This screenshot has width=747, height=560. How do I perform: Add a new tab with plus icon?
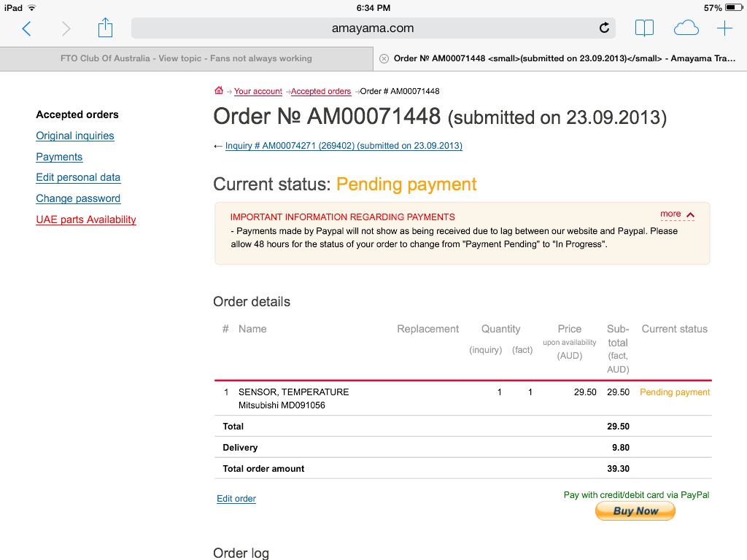724,28
